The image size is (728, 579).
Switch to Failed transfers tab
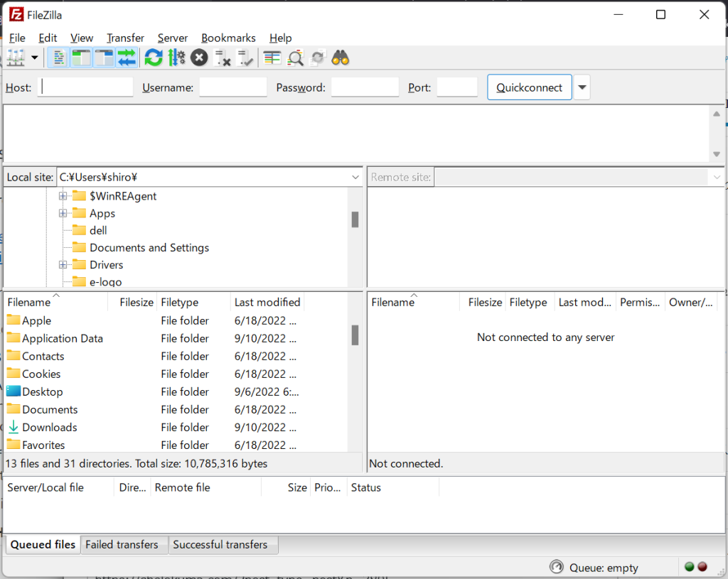(122, 545)
